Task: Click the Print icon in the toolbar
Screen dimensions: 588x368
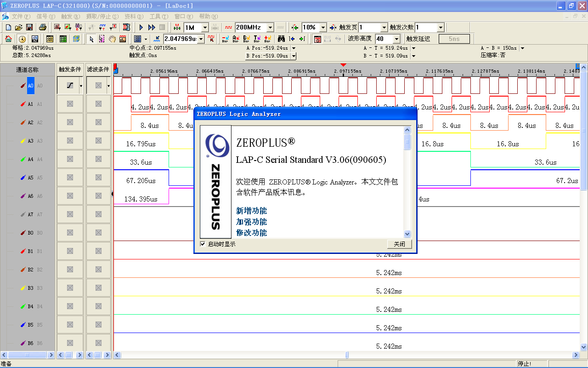Action: click(x=42, y=28)
